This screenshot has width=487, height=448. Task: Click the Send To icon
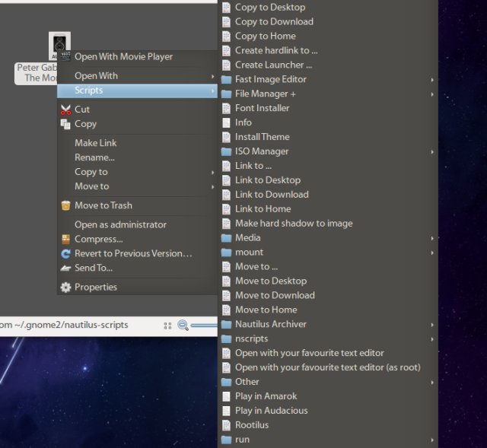(x=65, y=268)
